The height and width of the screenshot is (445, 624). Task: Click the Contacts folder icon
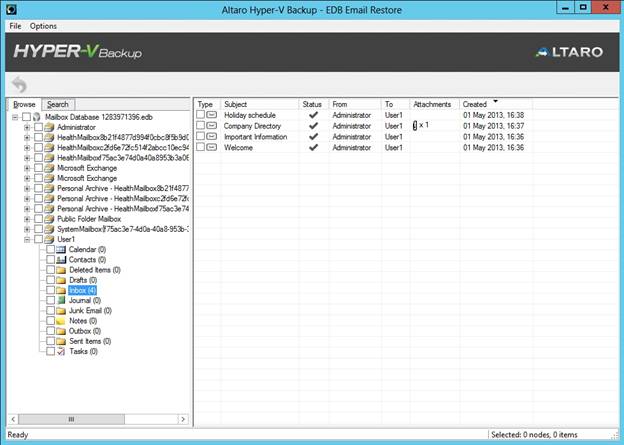click(x=61, y=260)
